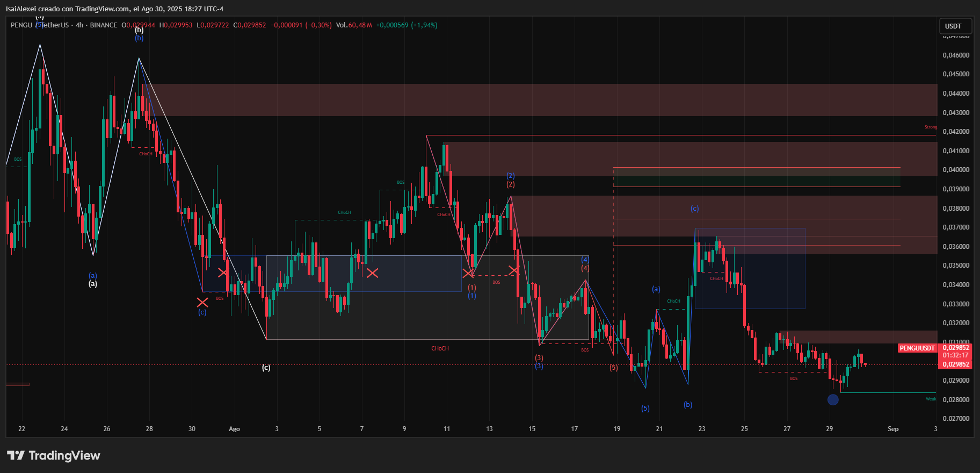Click 0,046000 on the price scale

[x=956, y=55]
